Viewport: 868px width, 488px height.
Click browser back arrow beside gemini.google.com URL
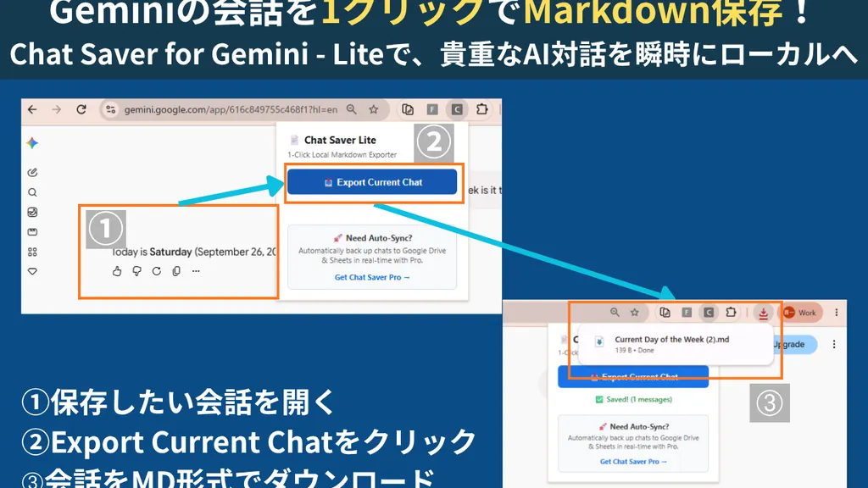click(32, 109)
